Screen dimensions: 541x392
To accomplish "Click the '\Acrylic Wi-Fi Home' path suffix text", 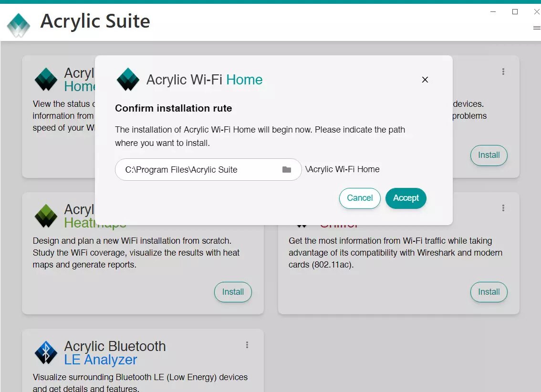I will 342,169.
